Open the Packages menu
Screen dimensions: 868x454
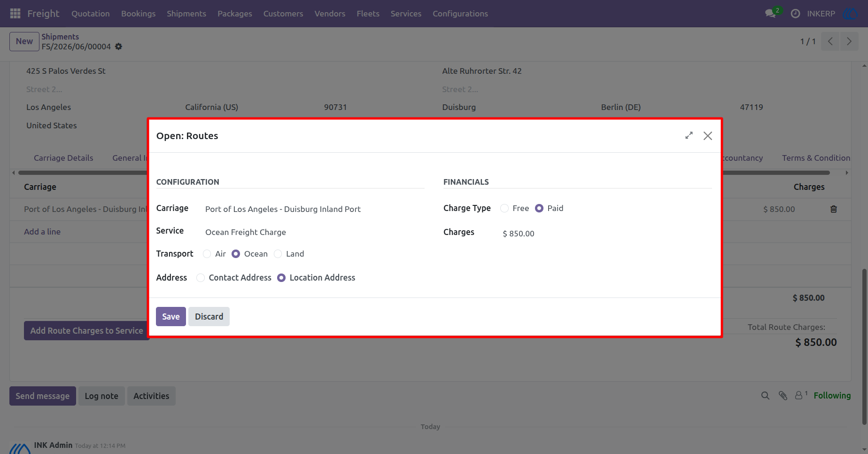[x=235, y=14]
